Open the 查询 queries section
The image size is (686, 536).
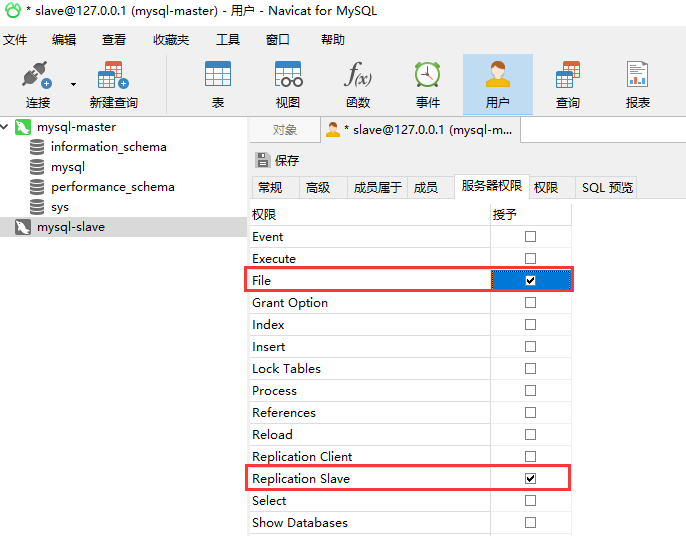(568, 85)
